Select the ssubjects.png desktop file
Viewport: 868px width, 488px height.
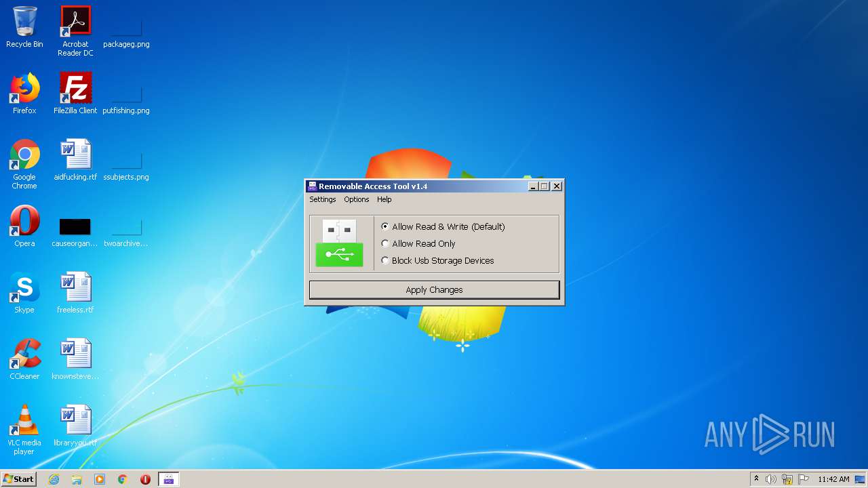click(126, 160)
